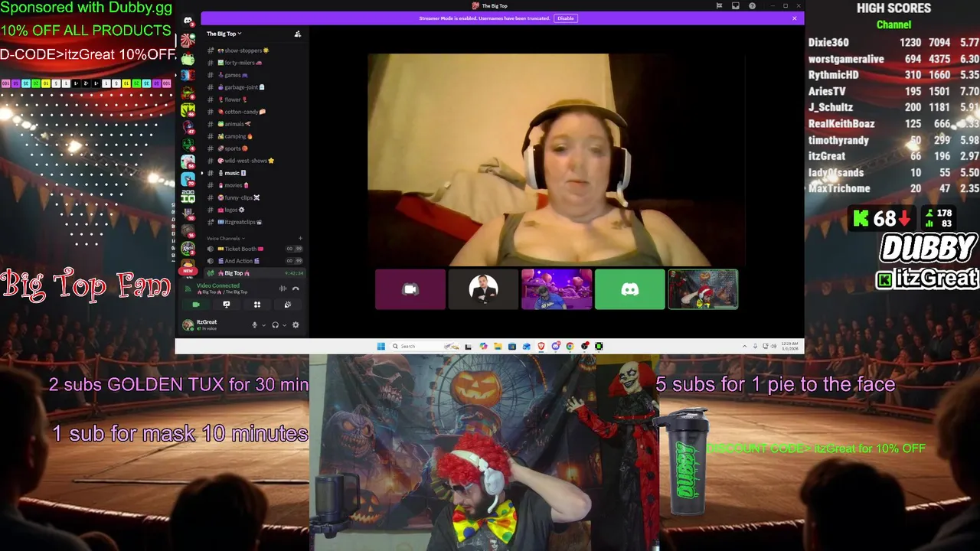Open Windows Start menu
The width and height of the screenshot is (980, 551).
point(381,346)
